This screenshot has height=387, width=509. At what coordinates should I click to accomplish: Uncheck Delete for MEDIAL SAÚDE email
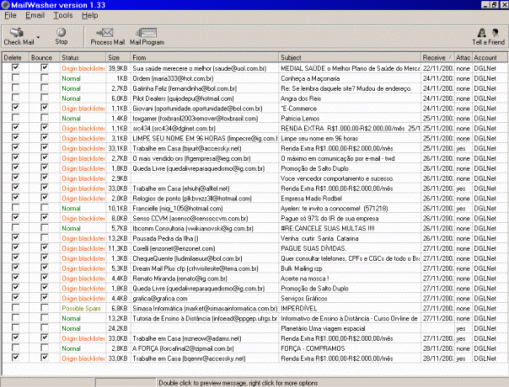point(15,68)
